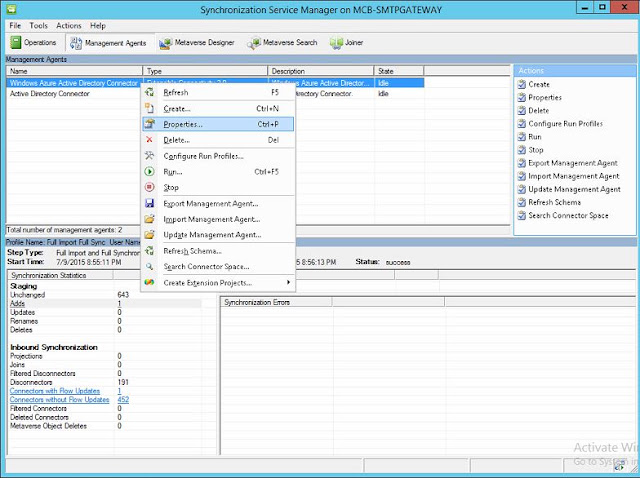This screenshot has width=640, height=478.
Task: Click the Create Extension Projects icon
Action: point(149,282)
